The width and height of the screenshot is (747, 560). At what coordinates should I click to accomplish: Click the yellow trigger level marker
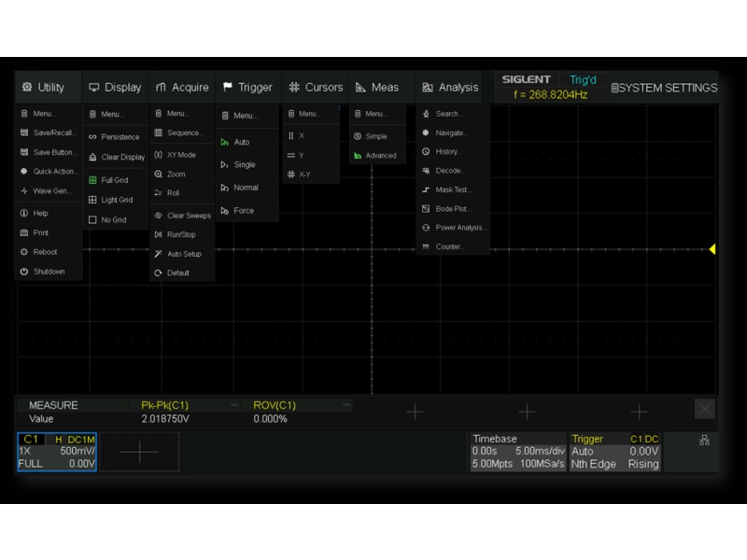click(x=712, y=249)
